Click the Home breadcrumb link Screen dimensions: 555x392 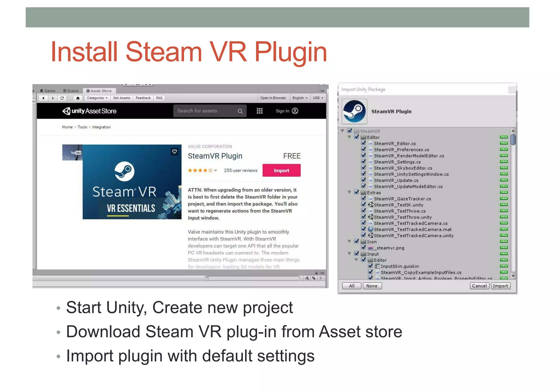click(67, 127)
